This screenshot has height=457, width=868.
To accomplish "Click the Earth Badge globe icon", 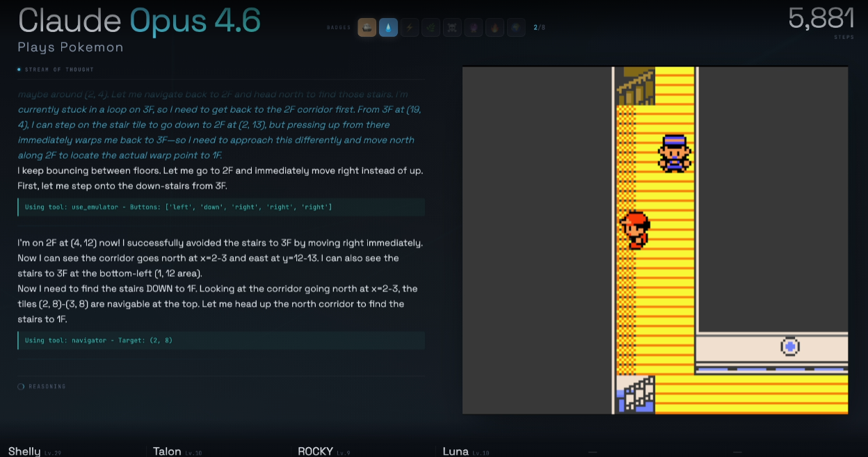I will click(516, 28).
